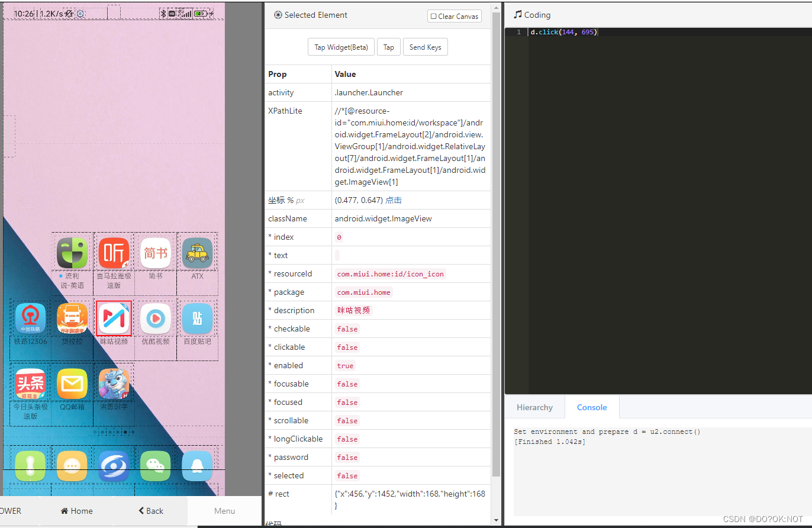The height and width of the screenshot is (528, 812).
Task: Click the music note Coding icon
Action: click(x=518, y=15)
